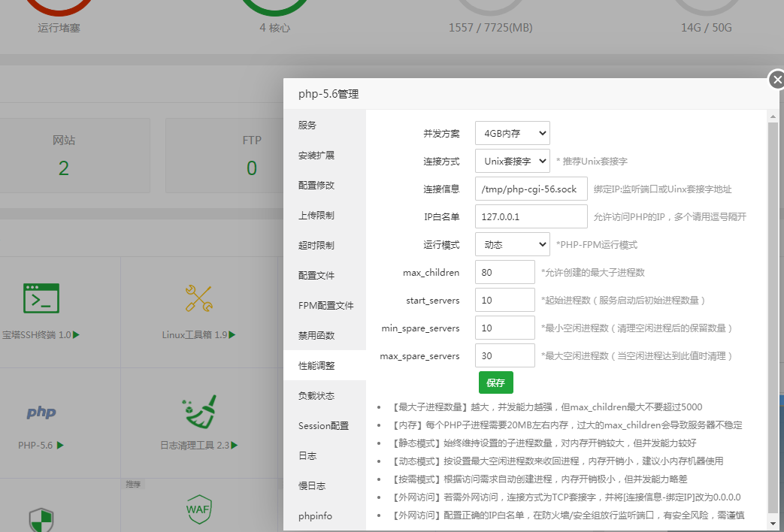Click the 【按需模式】 note line
784x532 pixels.
point(538,479)
